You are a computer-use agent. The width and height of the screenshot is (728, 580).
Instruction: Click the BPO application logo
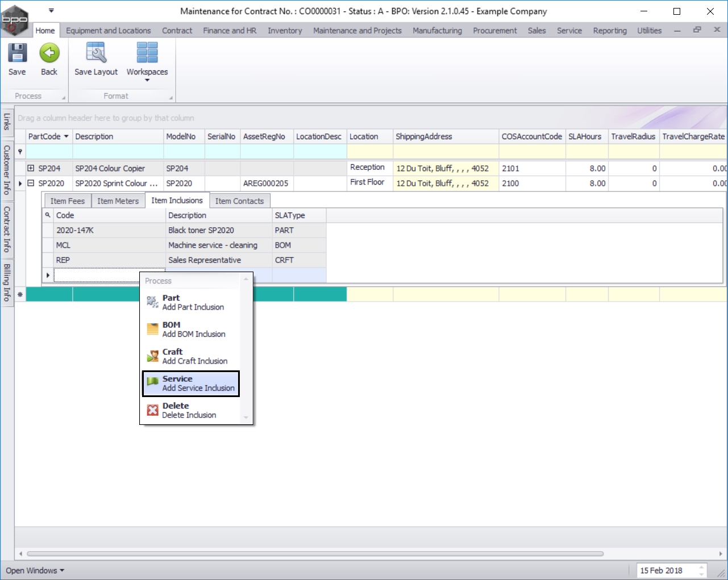[14, 20]
